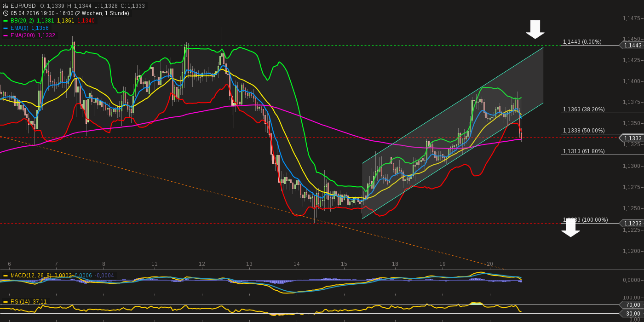The height and width of the screenshot is (322, 644).
Task: Click the 1,1350 price axis label
Action: coord(631,123)
